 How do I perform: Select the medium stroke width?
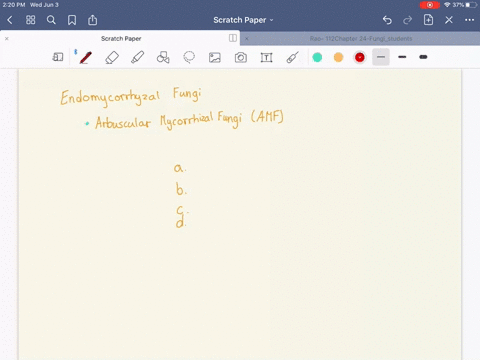point(402,57)
